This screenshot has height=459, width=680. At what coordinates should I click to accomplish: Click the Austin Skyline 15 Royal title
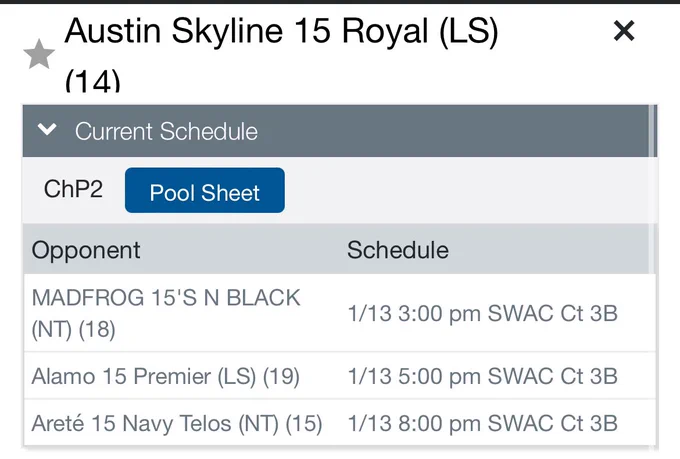coord(282,31)
